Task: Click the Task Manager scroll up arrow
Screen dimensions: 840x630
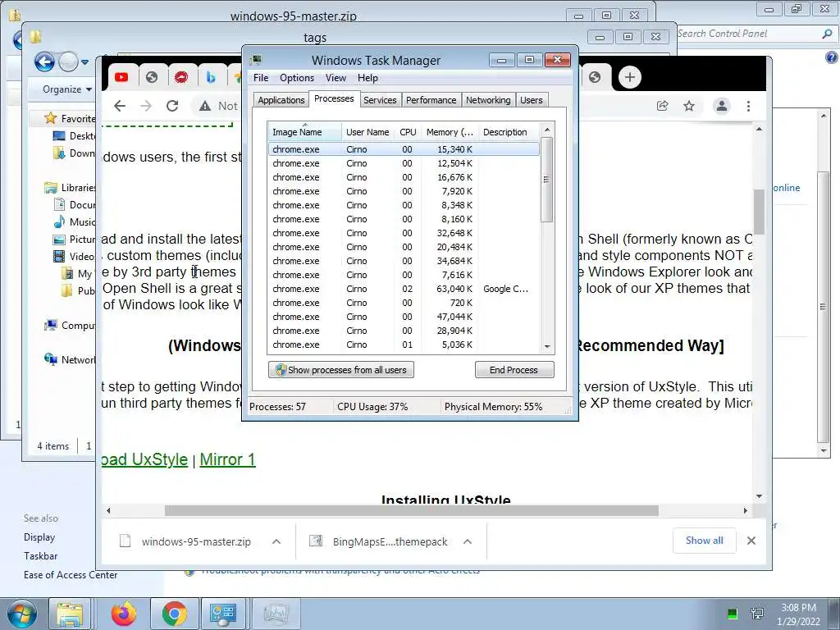Action: click(x=547, y=130)
